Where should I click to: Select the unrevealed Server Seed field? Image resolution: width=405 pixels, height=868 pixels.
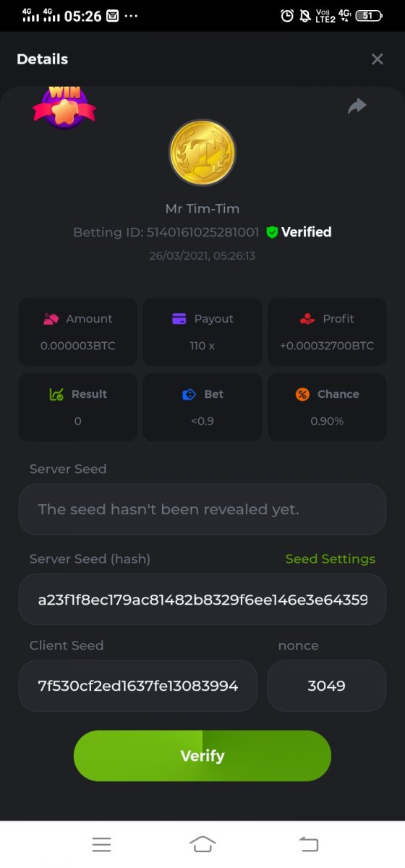coord(202,509)
